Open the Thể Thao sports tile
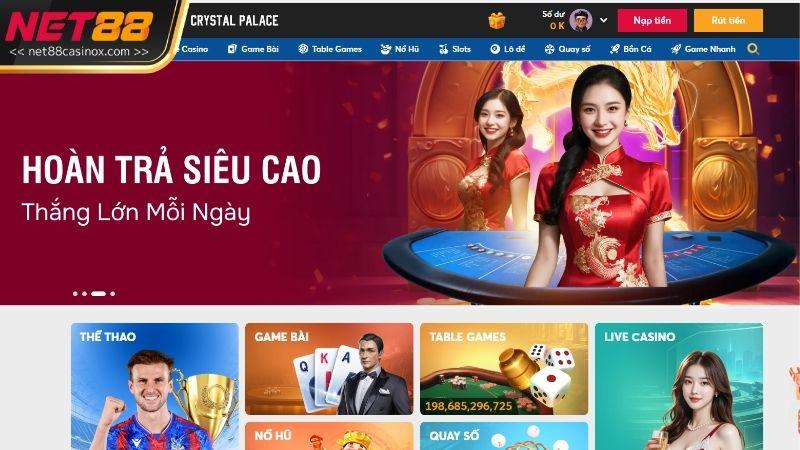800x450 pixels. 155,386
